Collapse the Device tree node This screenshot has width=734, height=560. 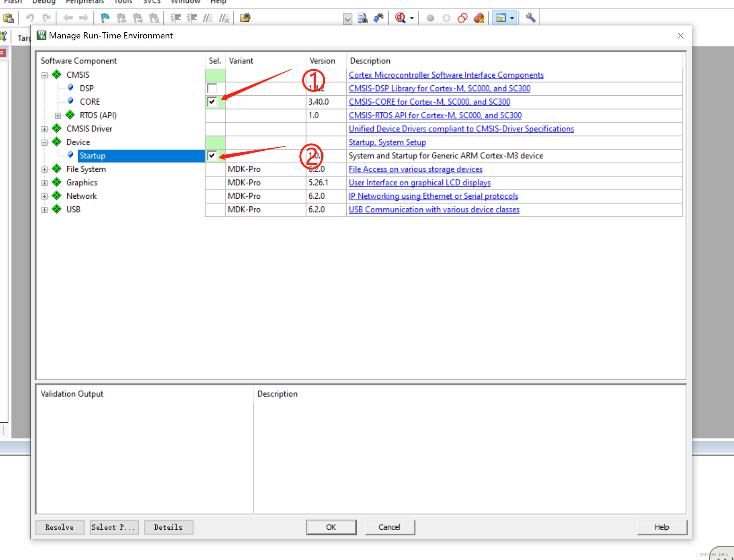45,143
